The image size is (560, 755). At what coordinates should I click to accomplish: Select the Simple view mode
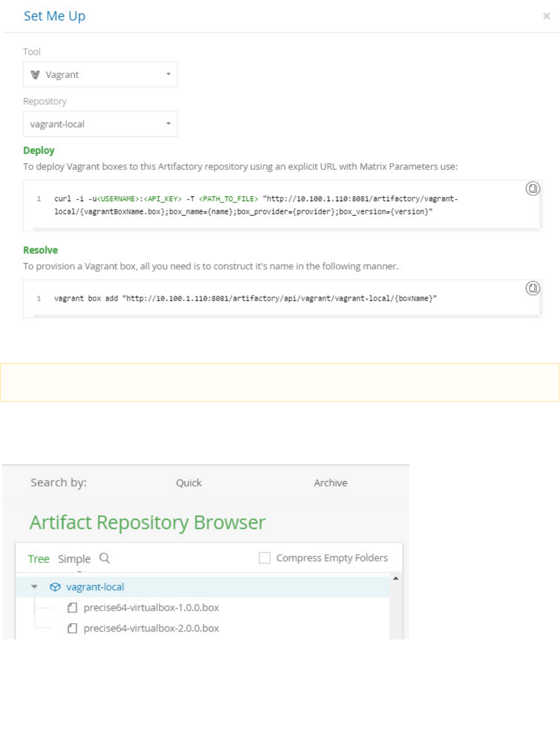tap(74, 559)
